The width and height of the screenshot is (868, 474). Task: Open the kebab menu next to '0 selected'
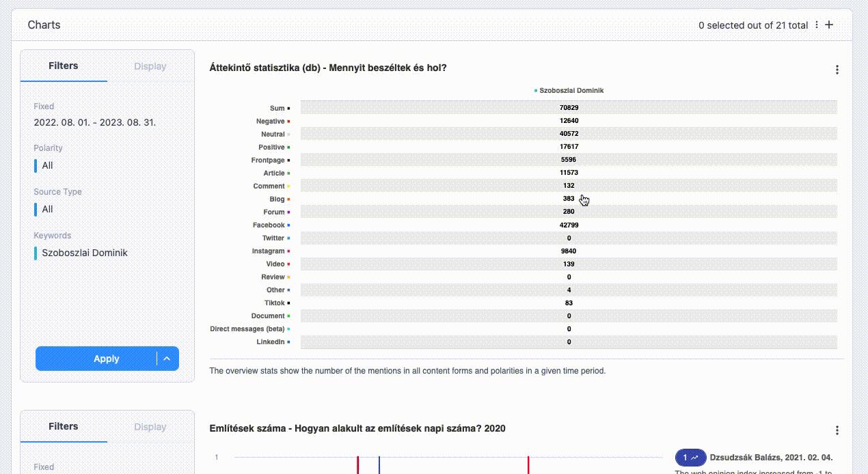coord(816,24)
